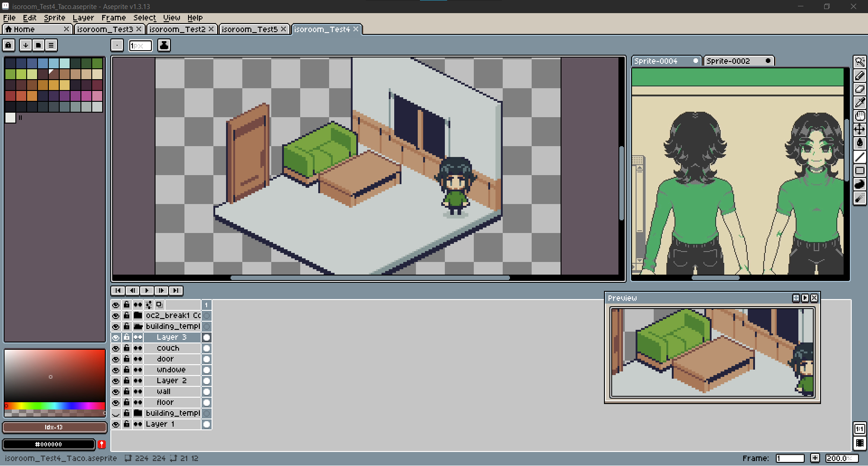Play the animation from the timeline controls
Viewport: 868px width, 466px height.
point(146,290)
